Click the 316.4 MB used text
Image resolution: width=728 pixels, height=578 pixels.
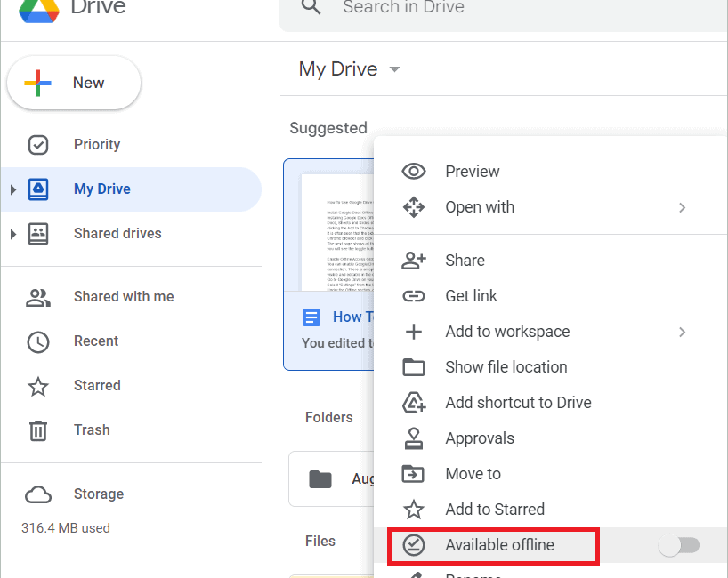(x=66, y=528)
